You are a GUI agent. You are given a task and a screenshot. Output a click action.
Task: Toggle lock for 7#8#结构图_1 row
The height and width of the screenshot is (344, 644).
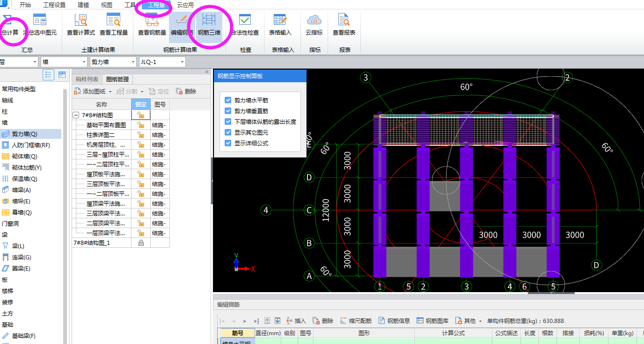pos(140,243)
